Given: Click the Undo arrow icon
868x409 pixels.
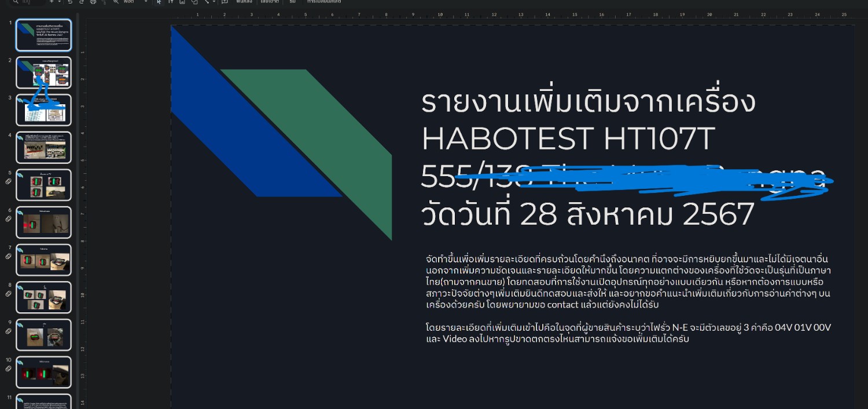Looking at the screenshot, I should [x=70, y=2].
